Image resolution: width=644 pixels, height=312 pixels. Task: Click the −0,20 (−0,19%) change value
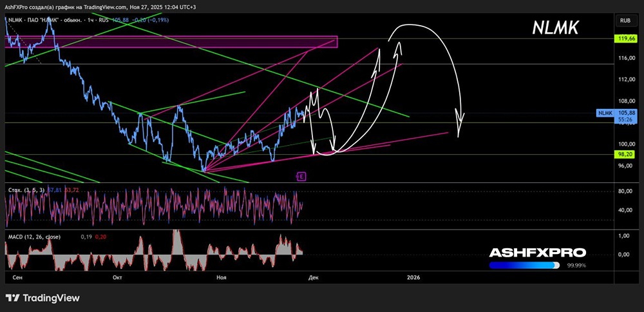(149, 20)
